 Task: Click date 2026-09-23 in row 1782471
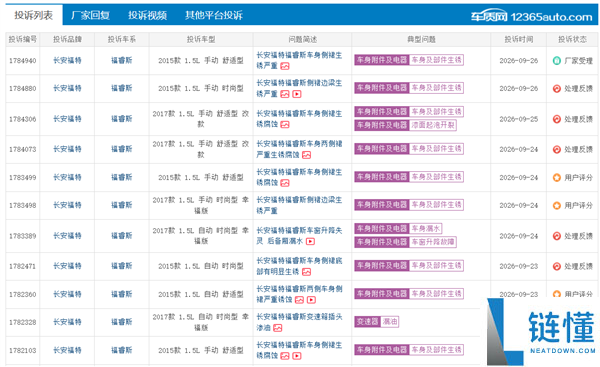click(518, 266)
